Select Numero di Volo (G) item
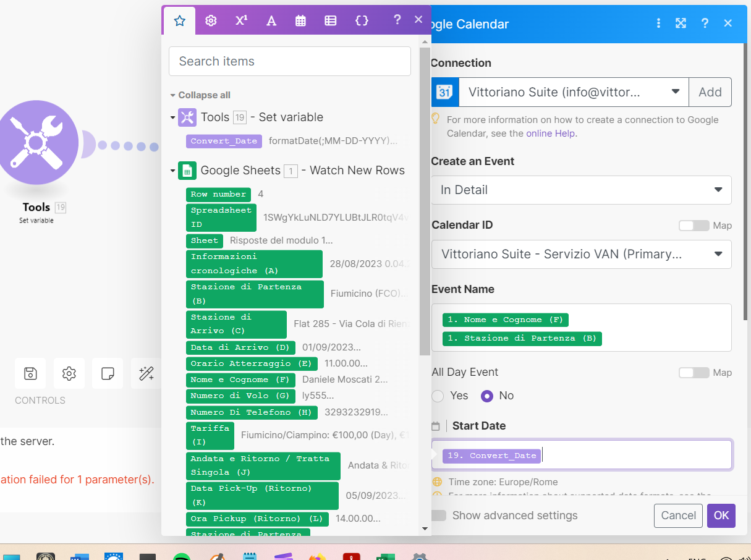 click(240, 396)
